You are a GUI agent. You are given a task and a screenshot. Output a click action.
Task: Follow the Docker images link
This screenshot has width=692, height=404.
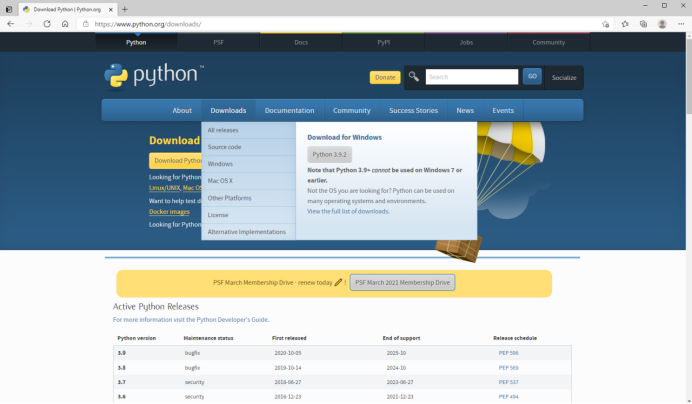[169, 212]
